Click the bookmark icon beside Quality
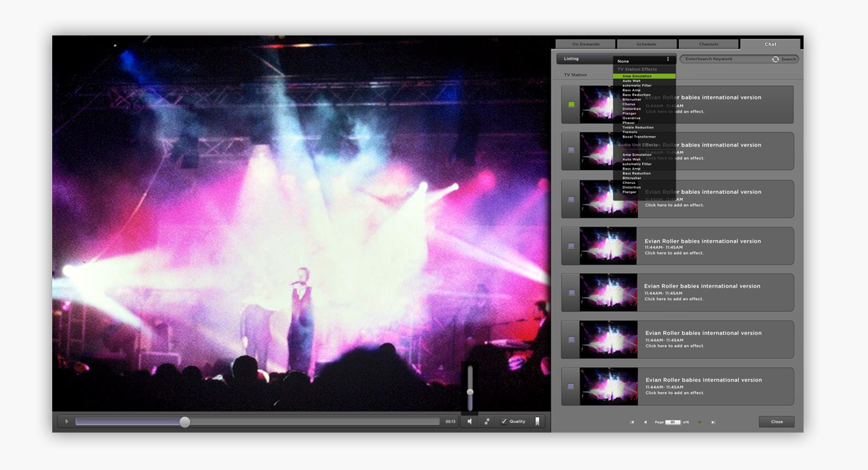The image size is (868, 470). pyautogui.click(x=537, y=421)
